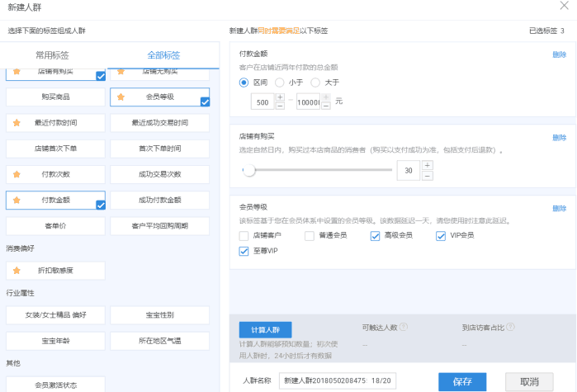Click the star icon on 付款次数 tag

point(17,174)
